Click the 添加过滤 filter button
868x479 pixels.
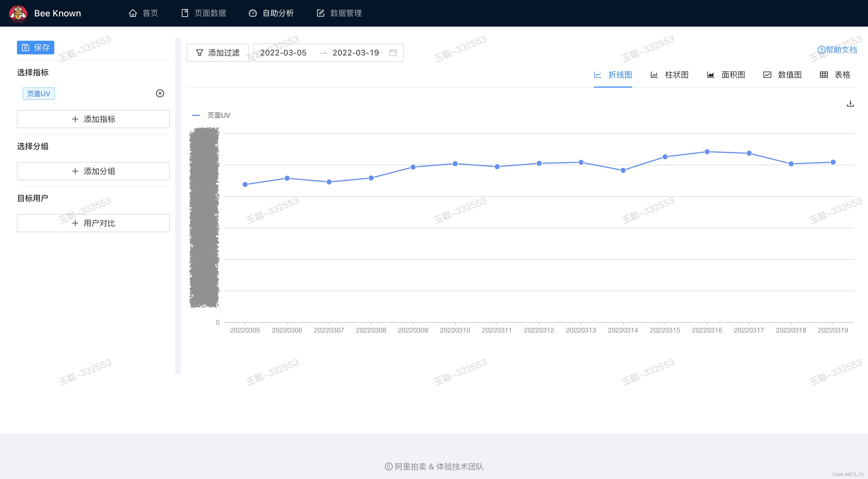coord(218,53)
